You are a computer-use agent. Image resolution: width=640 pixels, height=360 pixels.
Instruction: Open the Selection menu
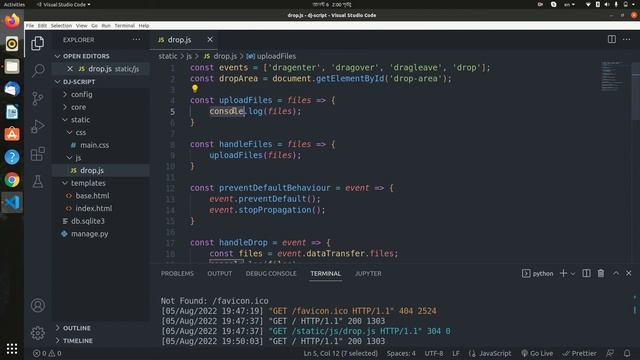(61, 25)
